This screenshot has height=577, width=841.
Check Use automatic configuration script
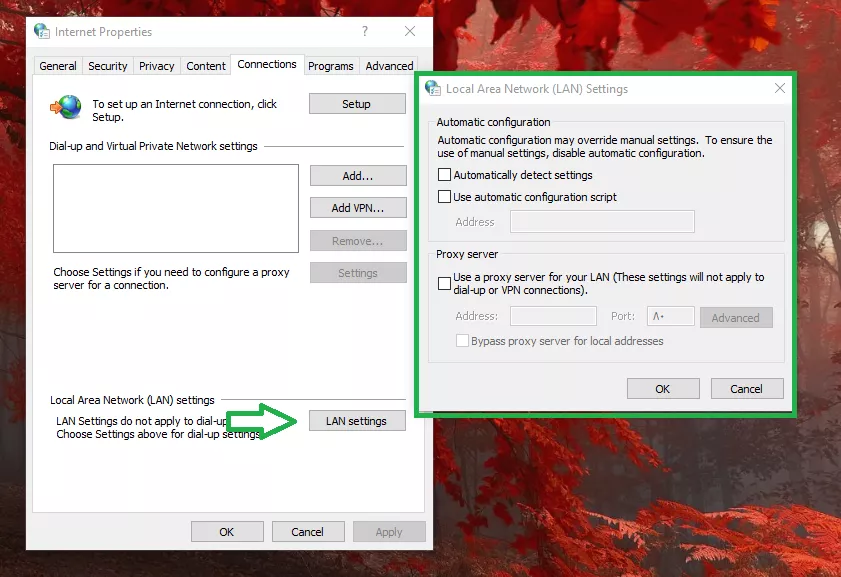(444, 197)
